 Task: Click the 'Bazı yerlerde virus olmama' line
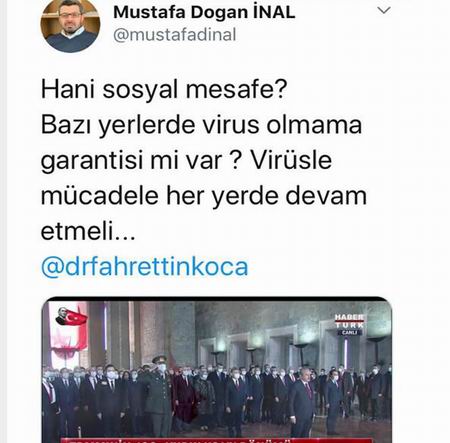201,125
